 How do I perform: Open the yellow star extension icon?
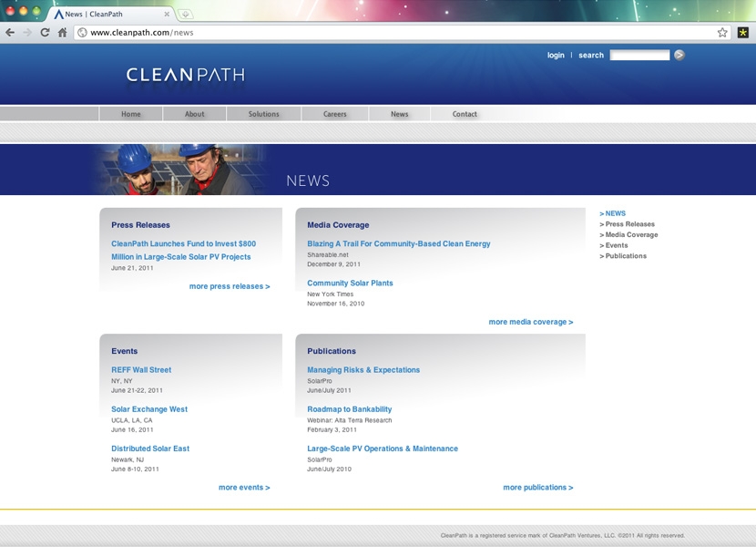(743, 32)
